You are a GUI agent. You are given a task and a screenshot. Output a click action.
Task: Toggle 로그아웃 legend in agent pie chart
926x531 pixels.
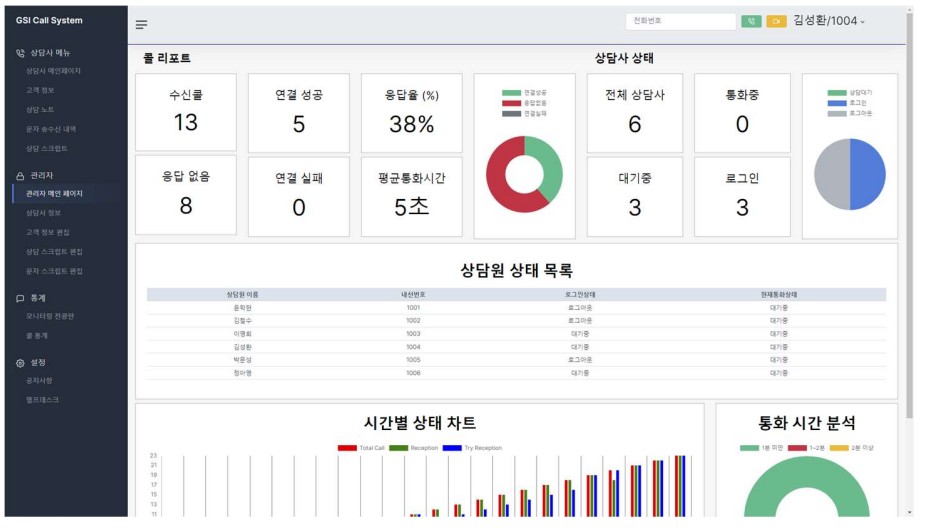click(850, 113)
